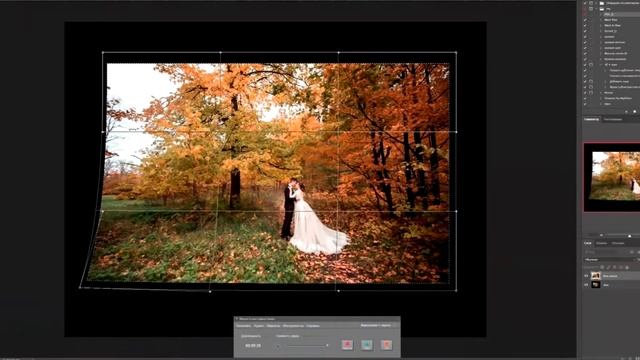Click the orange button in the recorder panel
Screen dimensions: 640x360
click(386, 345)
